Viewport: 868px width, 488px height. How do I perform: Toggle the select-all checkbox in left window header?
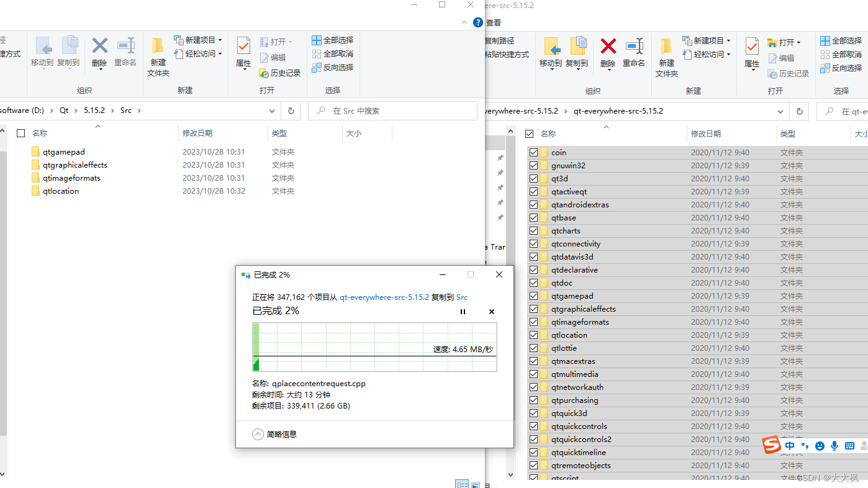[20, 133]
